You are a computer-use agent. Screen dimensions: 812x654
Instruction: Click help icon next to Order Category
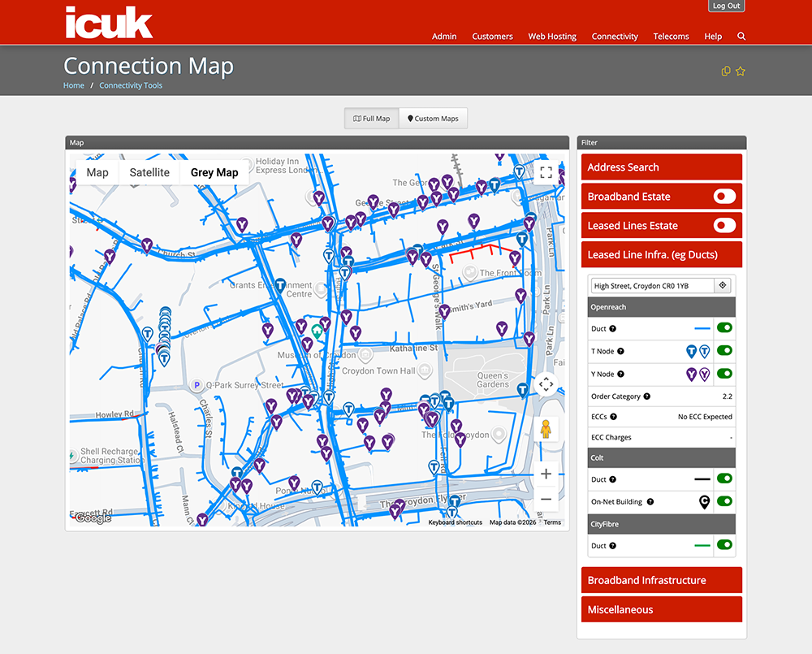[647, 396]
